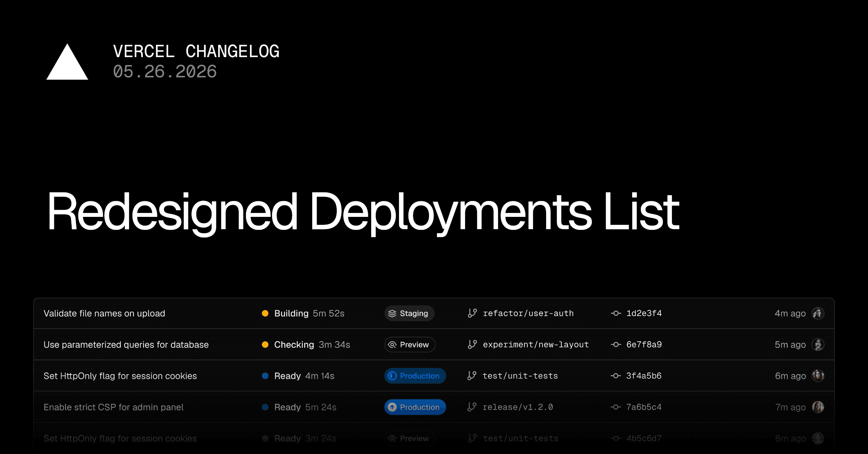Open 'Use parameterized queries for database' deployment
The width and height of the screenshot is (868, 454).
[126, 344]
